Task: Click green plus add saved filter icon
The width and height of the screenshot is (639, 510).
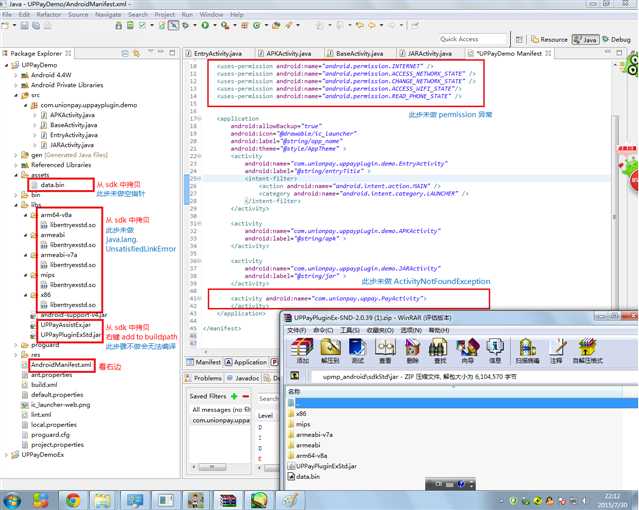Action: (x=234, y=396)
